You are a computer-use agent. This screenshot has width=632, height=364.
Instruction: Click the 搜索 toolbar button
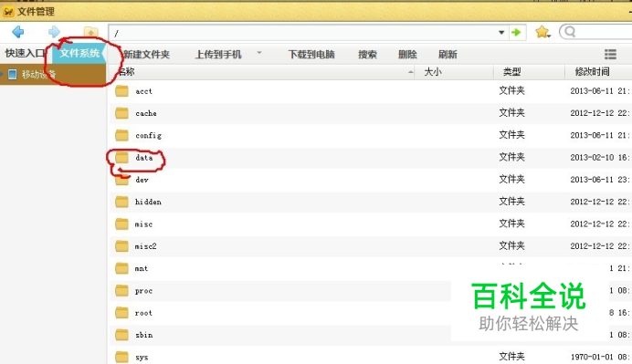(x=367, y=55)
